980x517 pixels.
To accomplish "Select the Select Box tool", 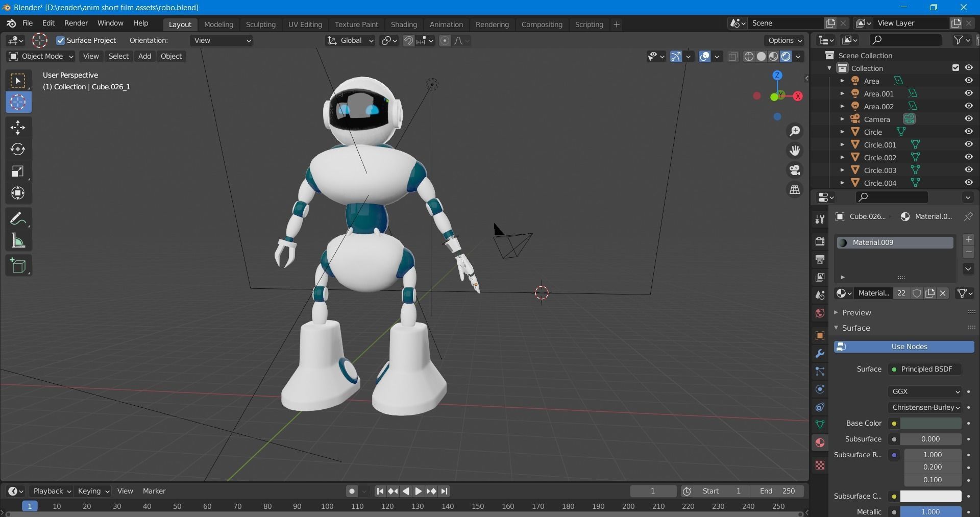I will tap(18, 81).
